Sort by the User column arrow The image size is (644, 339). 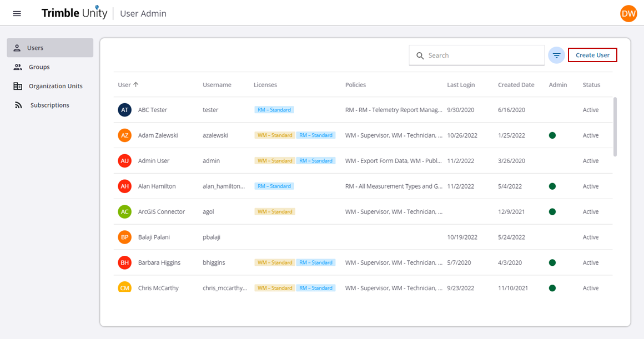(136, 85)
